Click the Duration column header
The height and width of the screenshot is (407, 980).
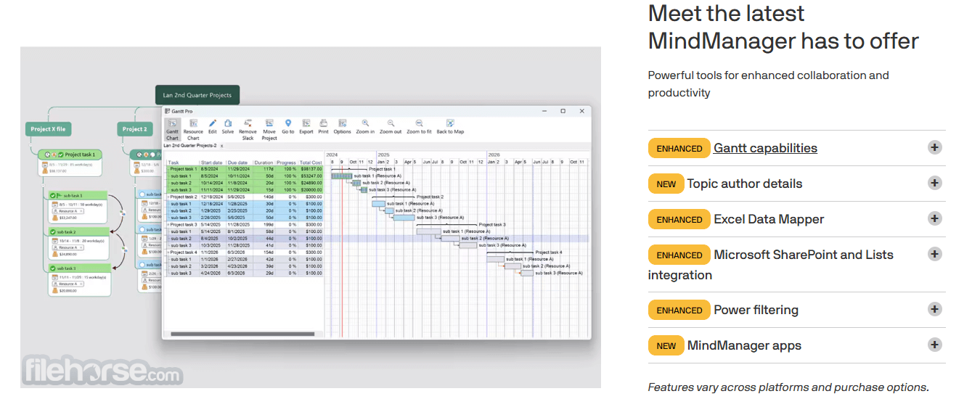(x=264, y=163)
